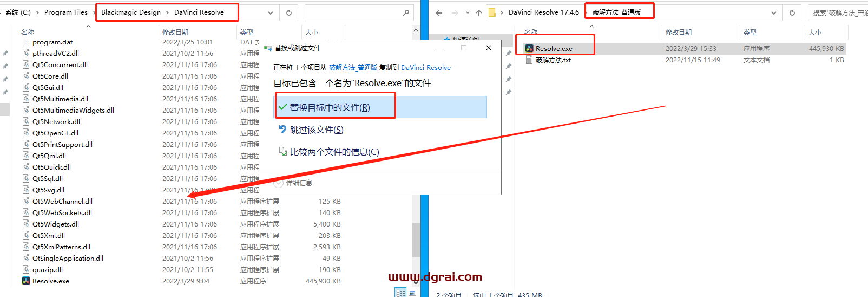Select the Qt5Qml.dll file icon
Viewport: 868px width, 297px height.
(x=26, y=156)
